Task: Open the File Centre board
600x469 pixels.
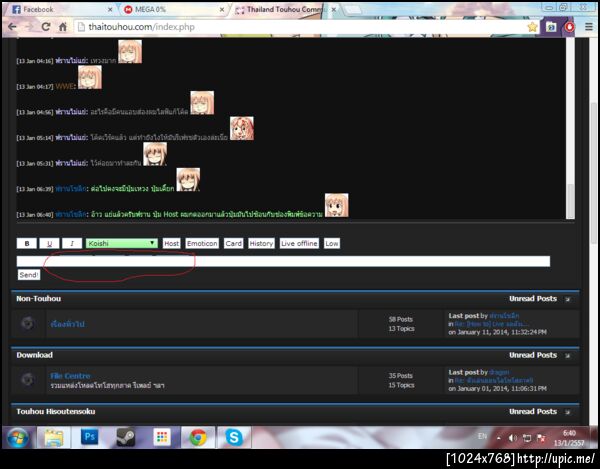Action: [70, 376]
